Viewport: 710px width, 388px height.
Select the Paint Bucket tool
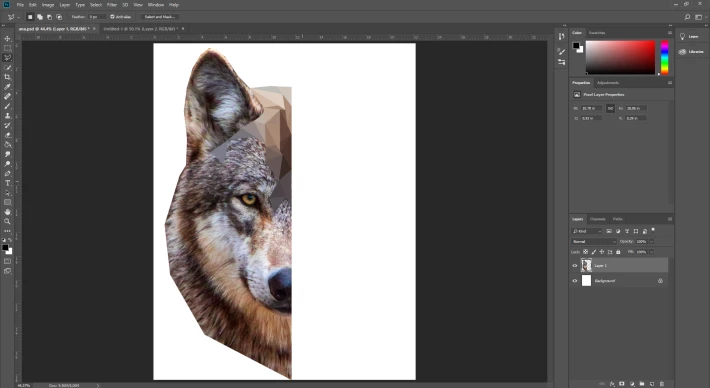[7, 144]
